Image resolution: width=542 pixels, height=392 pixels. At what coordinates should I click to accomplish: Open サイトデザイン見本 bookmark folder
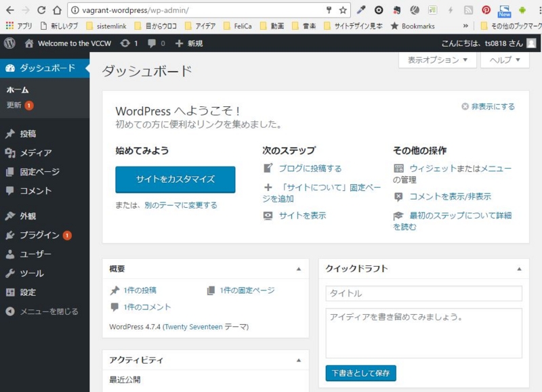pos(353,26)
